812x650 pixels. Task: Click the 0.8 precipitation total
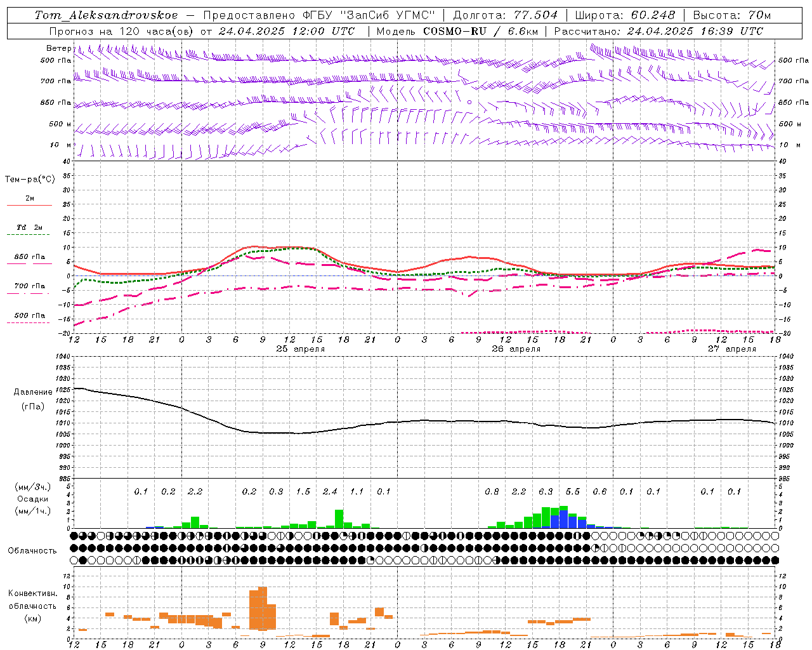(492, 491)
